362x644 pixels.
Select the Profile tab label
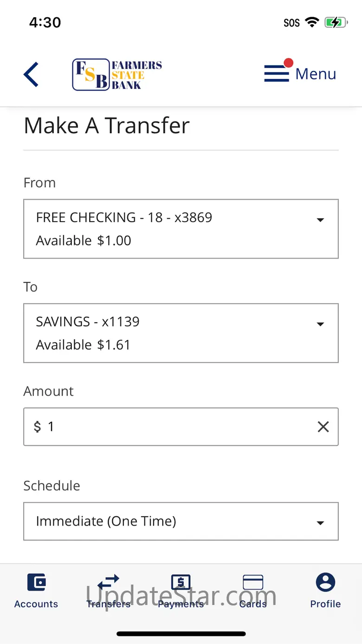point(325,604)
